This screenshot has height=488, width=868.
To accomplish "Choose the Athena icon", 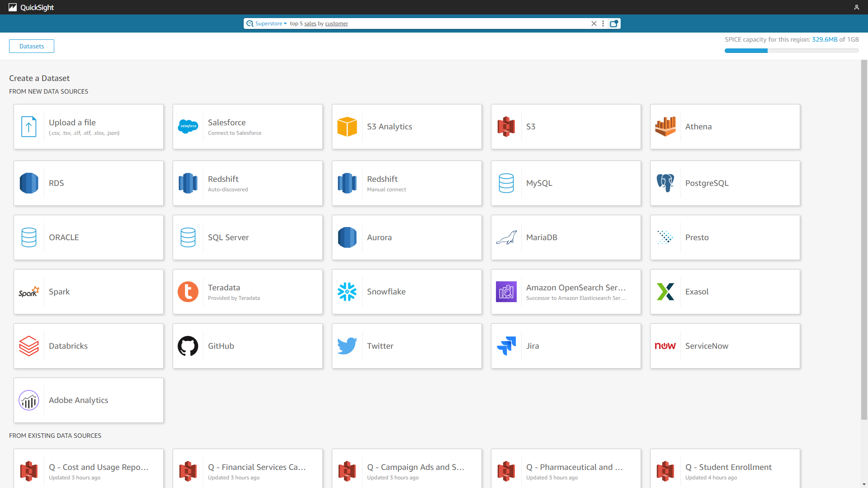I will pos(665,127).
